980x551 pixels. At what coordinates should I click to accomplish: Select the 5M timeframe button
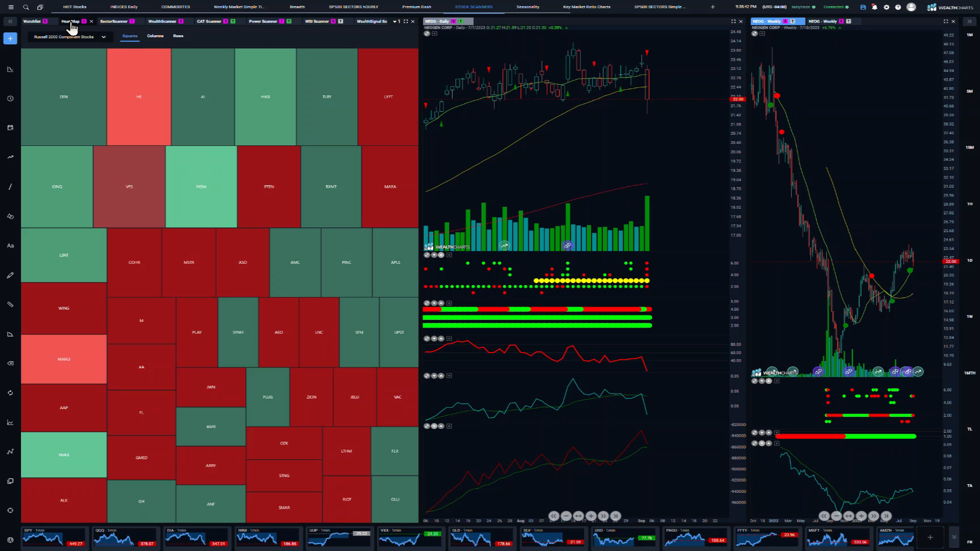(969, 91)
